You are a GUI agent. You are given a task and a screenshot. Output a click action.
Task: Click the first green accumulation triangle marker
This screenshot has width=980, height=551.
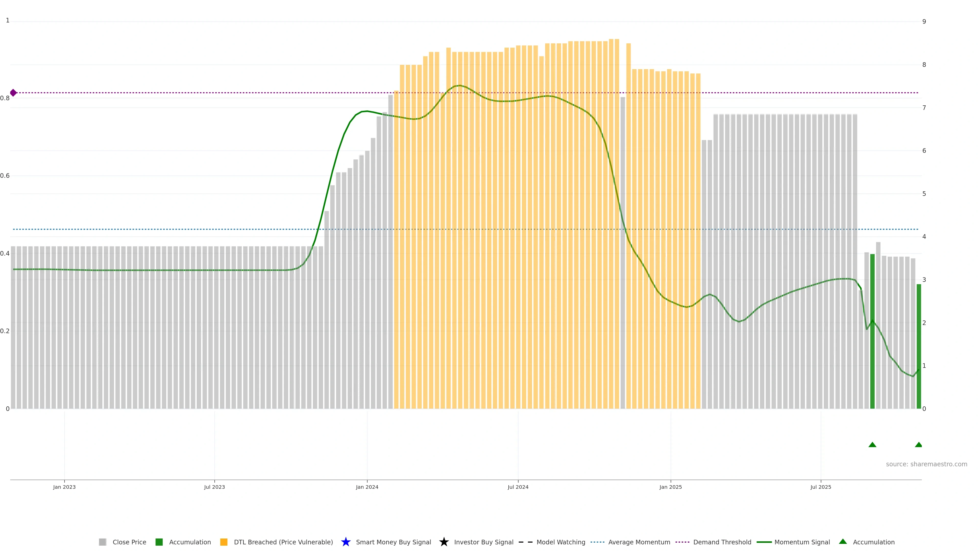point(872,445)
